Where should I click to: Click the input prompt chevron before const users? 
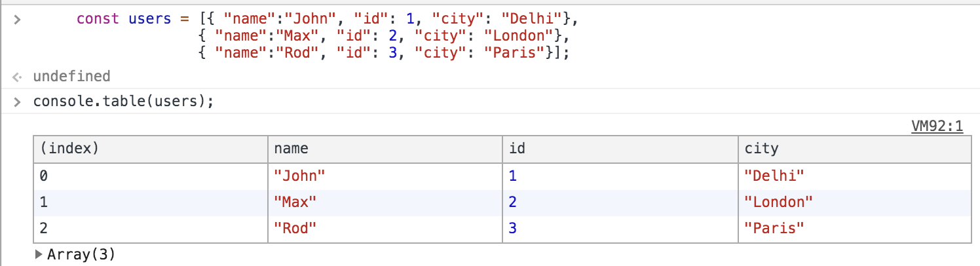pyautogui.click(x=17, y=19)
